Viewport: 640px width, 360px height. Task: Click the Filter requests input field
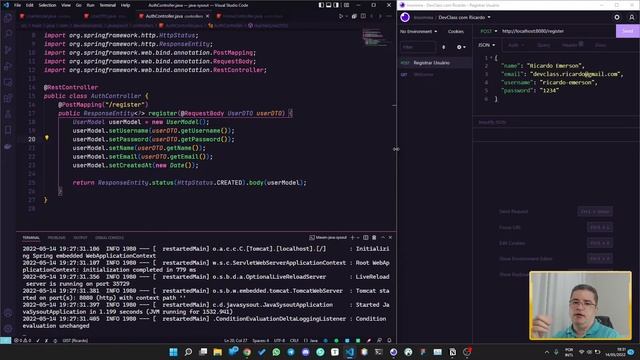coord(418,47)
